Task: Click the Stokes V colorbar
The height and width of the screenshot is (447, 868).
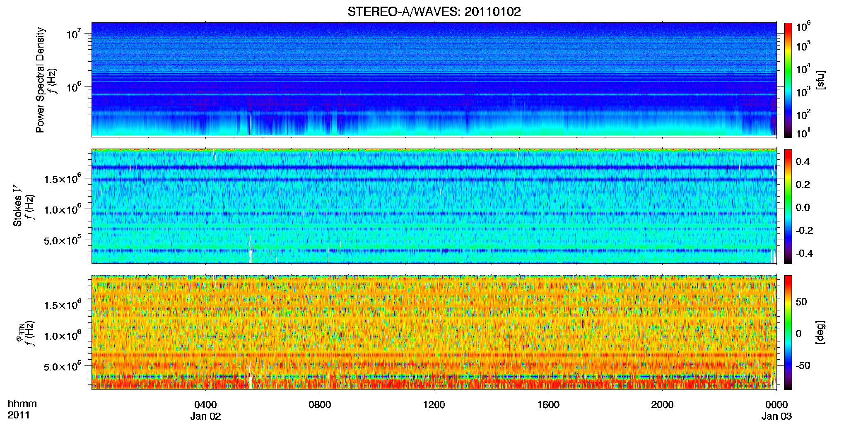Action: coord(788,206)
